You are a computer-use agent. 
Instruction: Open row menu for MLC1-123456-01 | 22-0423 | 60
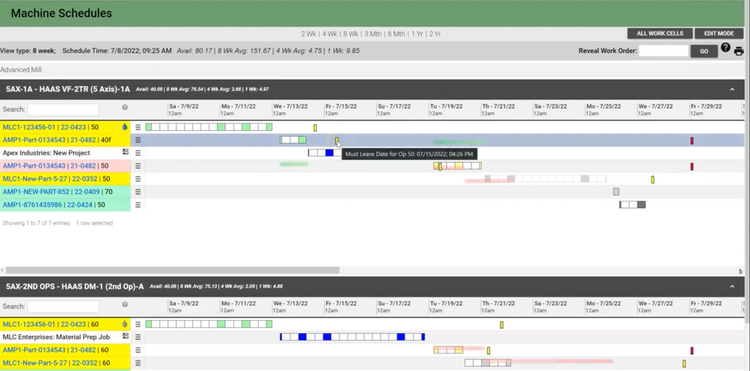(x=138, y=324)
